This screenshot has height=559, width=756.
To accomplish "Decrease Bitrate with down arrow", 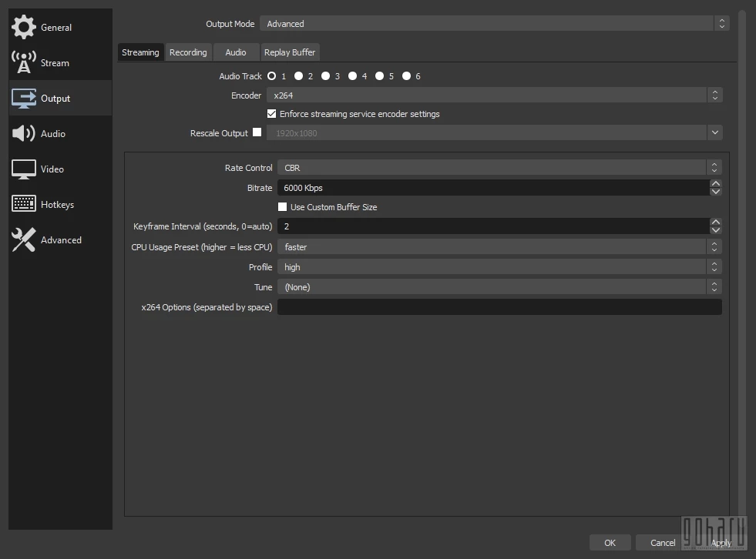I will pyautogui.click(x=716, y=192).
